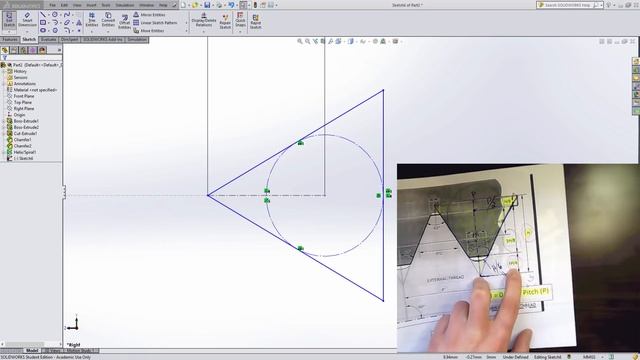Switch to the Features tab

[x=10, y=40]
